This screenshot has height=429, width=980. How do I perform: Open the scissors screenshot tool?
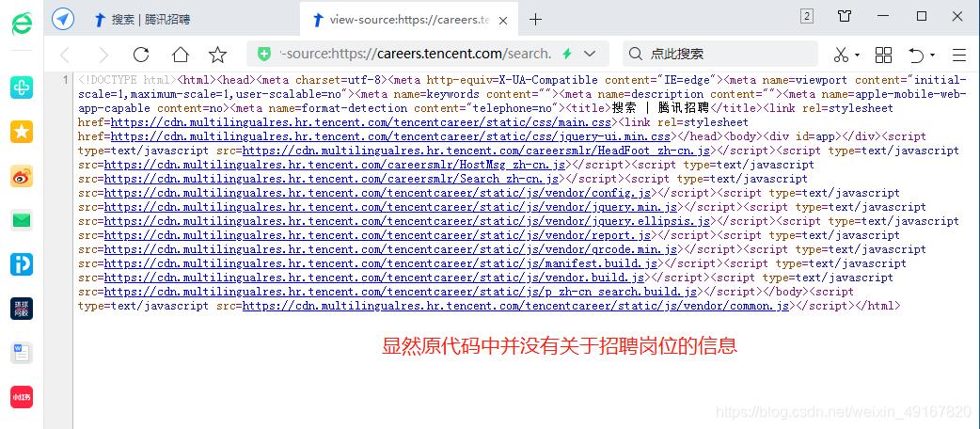click(x=841, y=55)
